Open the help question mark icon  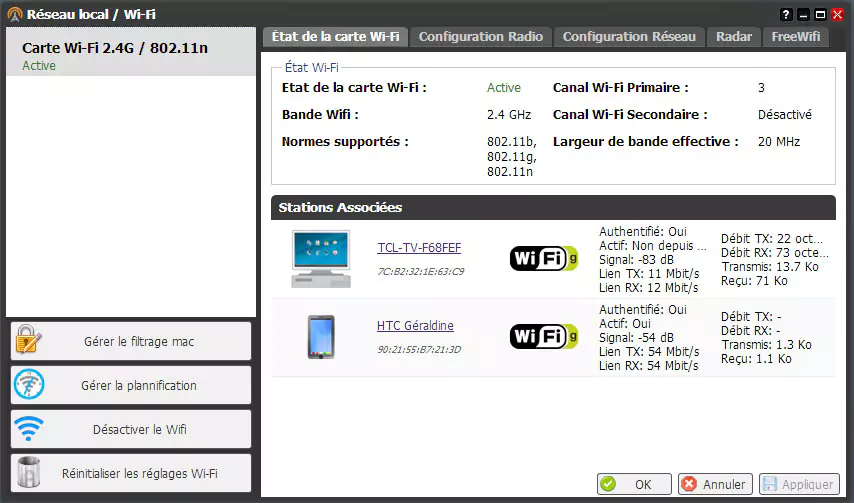pyautogui.click(x=786, y=15)
